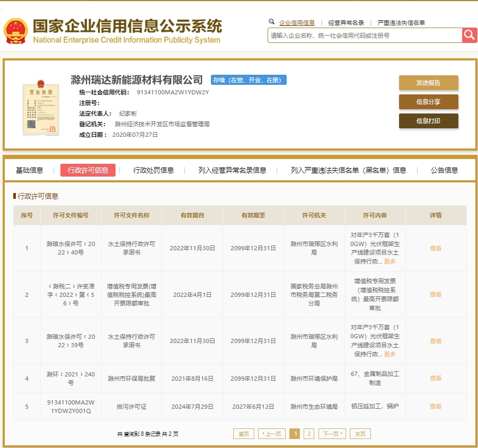Expand 更多 in the 40号 permit content
478x448 pixels.
[390, 261]
